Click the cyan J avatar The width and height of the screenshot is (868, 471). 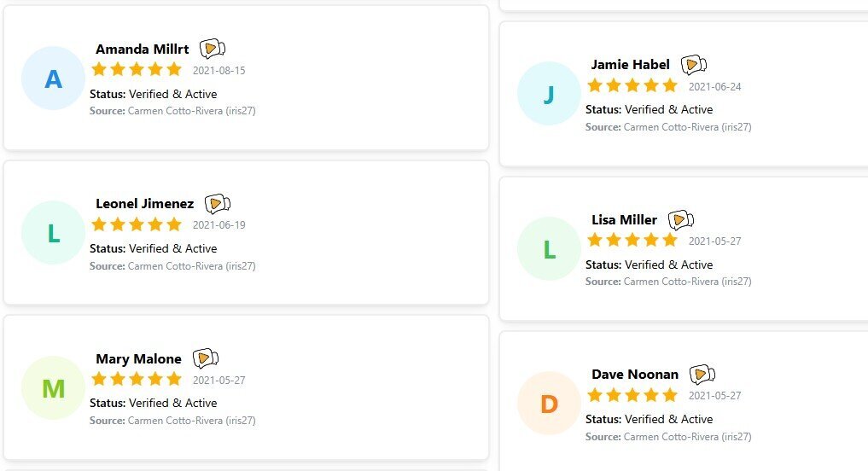pyautogui.click(x=549, y=94)
